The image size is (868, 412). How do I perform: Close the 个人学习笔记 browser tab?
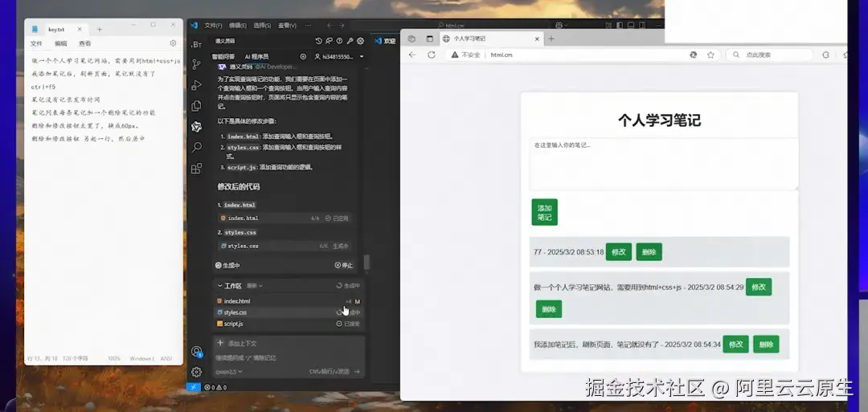536,39
